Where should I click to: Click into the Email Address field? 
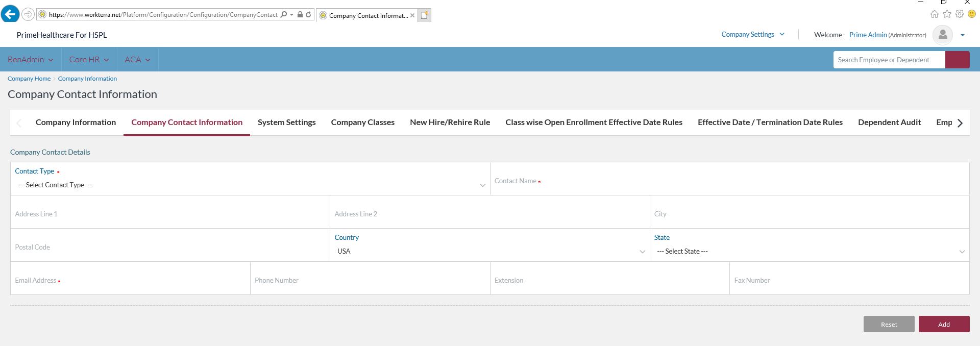pos(130,280)
